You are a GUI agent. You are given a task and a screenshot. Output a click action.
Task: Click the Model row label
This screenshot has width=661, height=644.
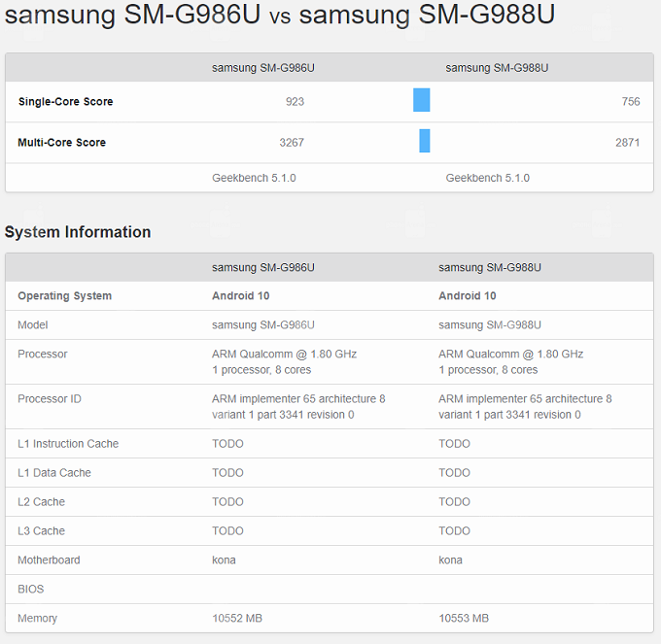[32, 324]
